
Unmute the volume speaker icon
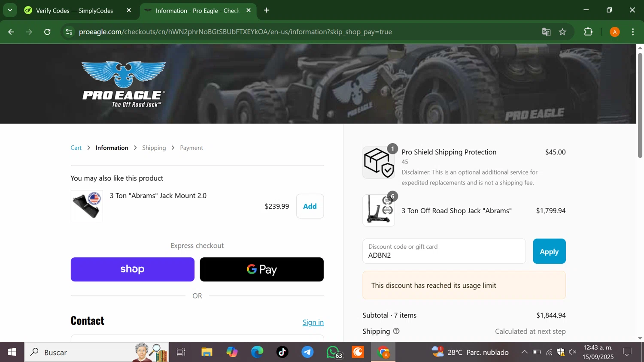point(573,352)
